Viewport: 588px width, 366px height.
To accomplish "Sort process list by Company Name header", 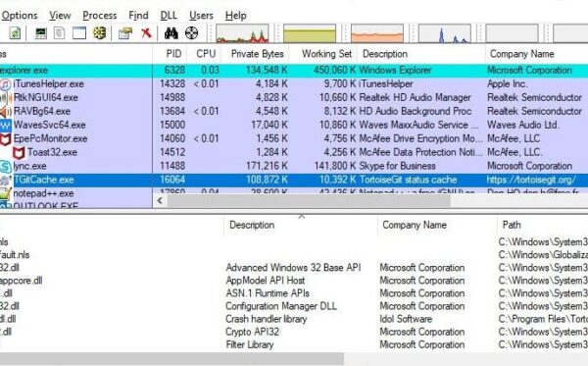I will pos(536,54).
